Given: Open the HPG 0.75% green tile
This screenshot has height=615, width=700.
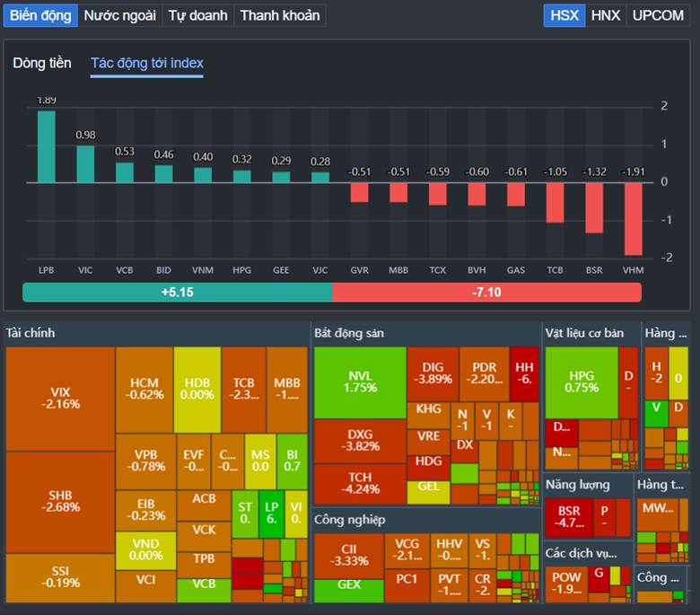Looking at the screenshot, I should tap(582, 382).
